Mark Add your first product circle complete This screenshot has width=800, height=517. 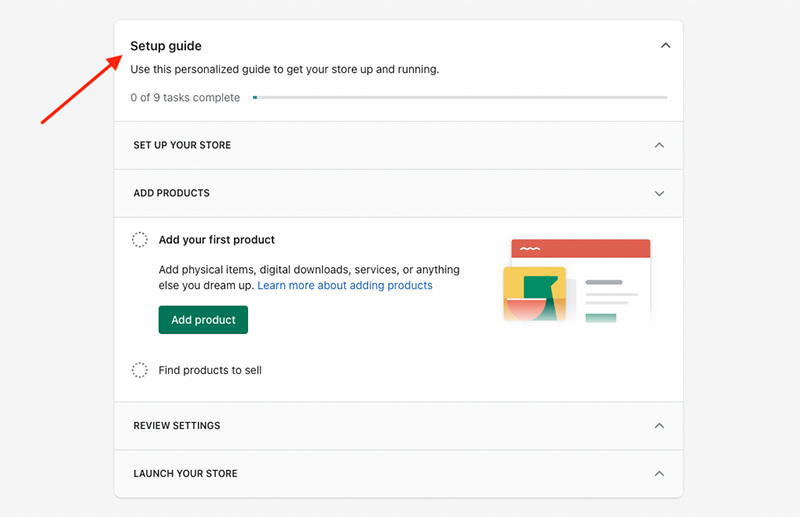coord(140,239)
